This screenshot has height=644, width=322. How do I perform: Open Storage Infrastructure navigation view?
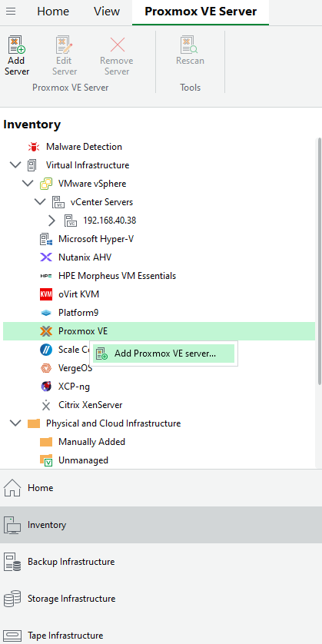pos(161,599)
